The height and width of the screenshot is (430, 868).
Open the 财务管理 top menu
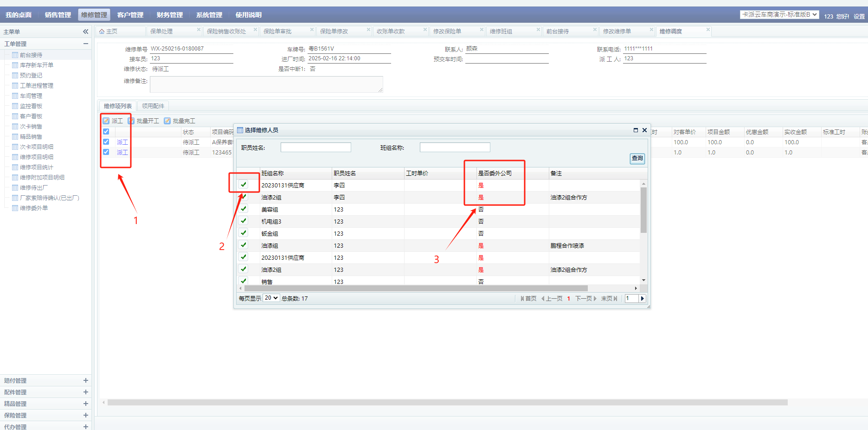pos(170,15)
